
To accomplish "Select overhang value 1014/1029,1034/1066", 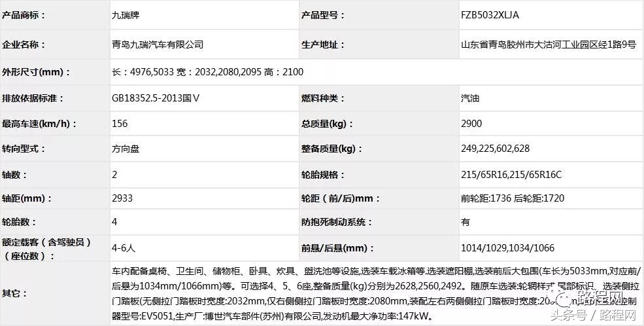I will tap(507, 248).
